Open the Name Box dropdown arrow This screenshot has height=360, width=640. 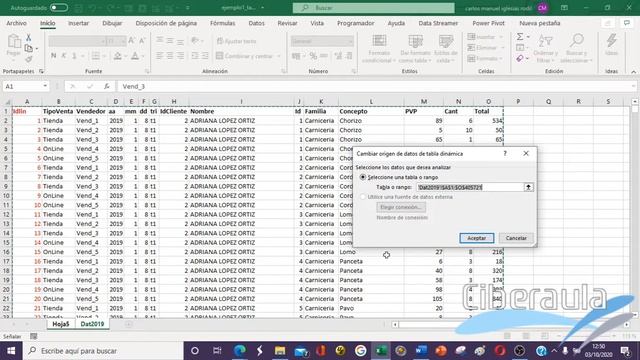coord(45,86)
